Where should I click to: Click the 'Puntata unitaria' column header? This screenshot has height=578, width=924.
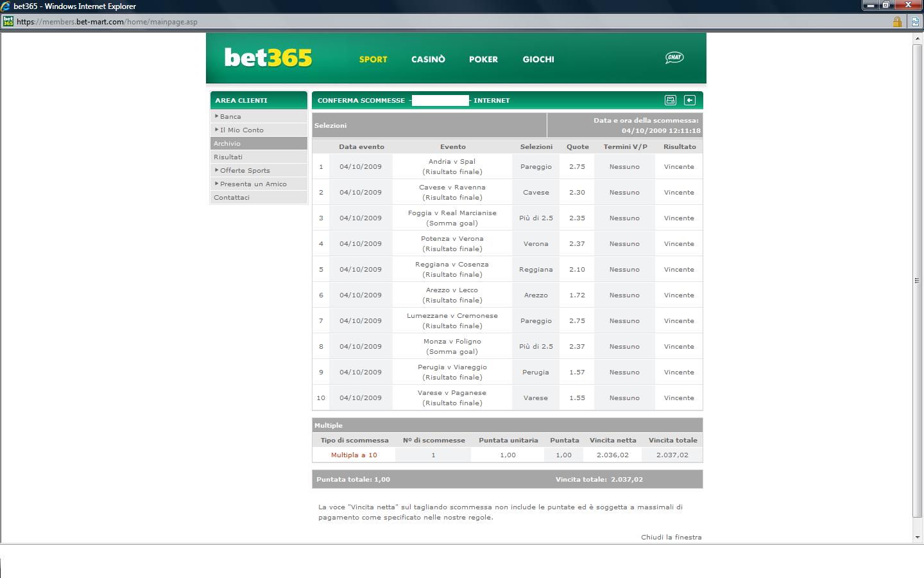point(508,441)
